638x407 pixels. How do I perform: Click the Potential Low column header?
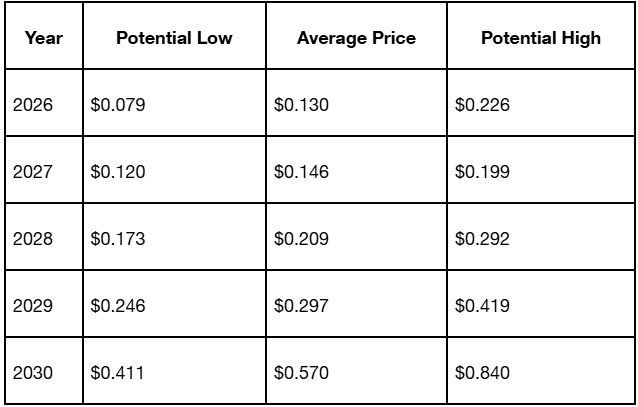[x=174, y=36]
